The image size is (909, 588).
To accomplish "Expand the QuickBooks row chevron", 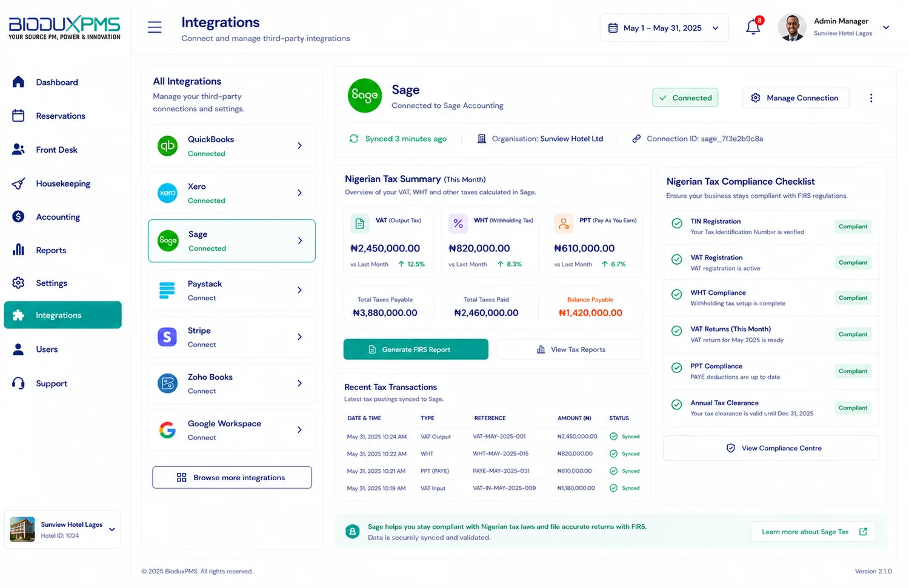I will click(x=300, y=146).
